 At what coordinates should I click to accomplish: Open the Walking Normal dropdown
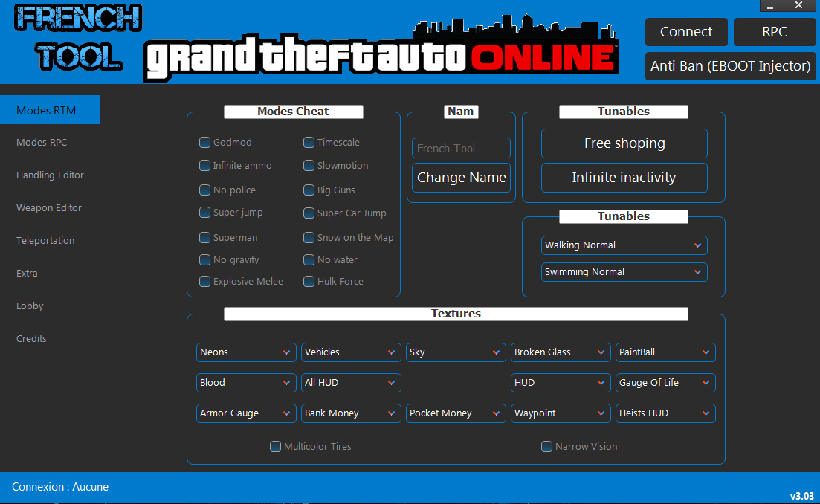click(624, 245)
